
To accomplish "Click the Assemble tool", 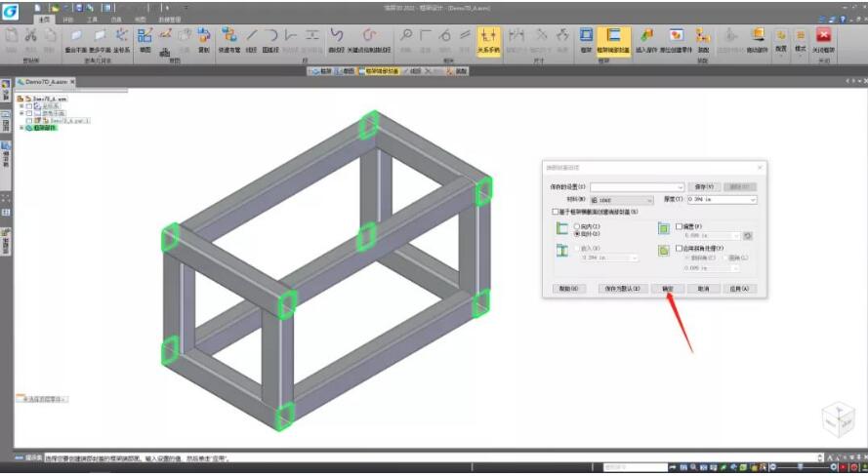I will 703,40.
